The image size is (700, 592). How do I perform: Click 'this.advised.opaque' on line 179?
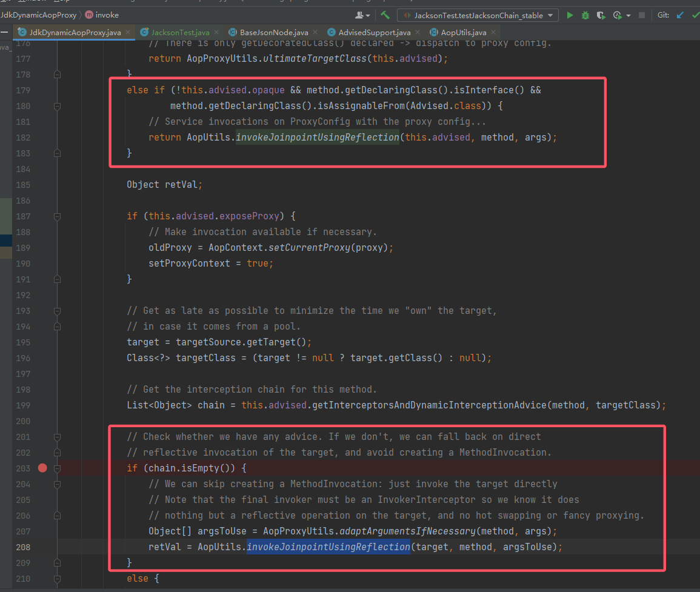[x=233, y=90]
